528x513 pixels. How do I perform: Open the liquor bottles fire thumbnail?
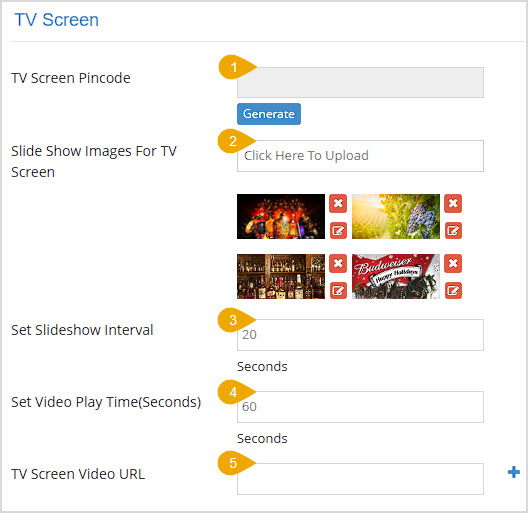pyautogui.click(x=281, y=216)
